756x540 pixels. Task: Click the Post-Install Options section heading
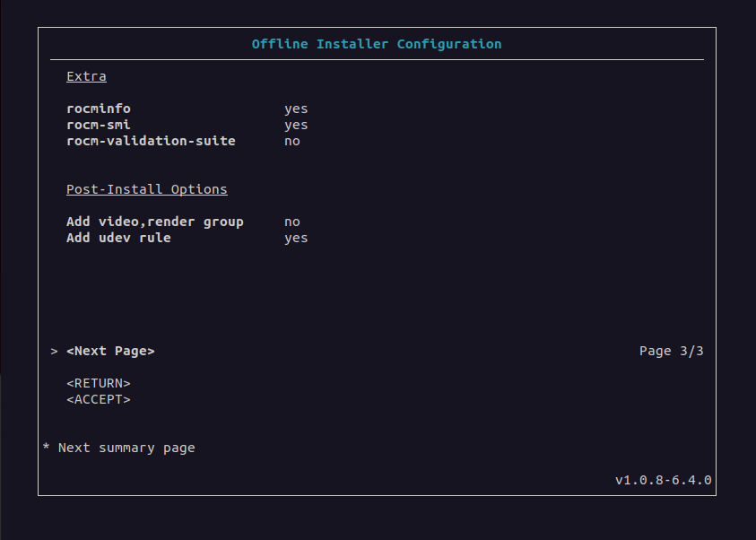pyautogui.click(x=147, y=189)
